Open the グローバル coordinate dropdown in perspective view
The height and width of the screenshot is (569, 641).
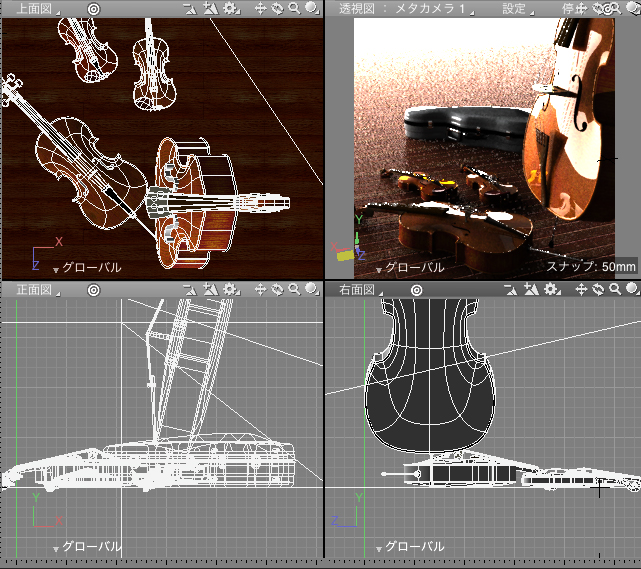click(410, 268)
